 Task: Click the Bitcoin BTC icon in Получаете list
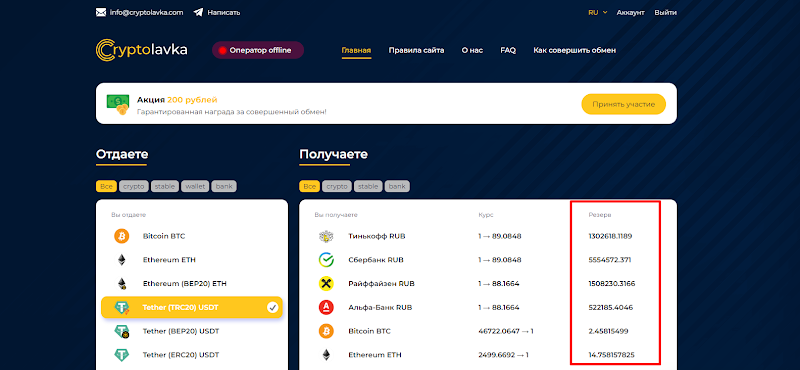coord(326,331)
